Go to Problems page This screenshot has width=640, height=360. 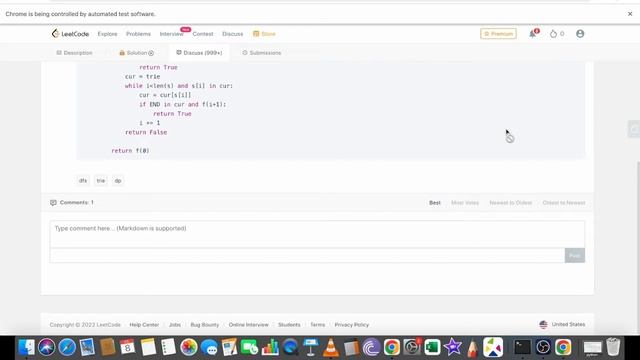point(138,34)
